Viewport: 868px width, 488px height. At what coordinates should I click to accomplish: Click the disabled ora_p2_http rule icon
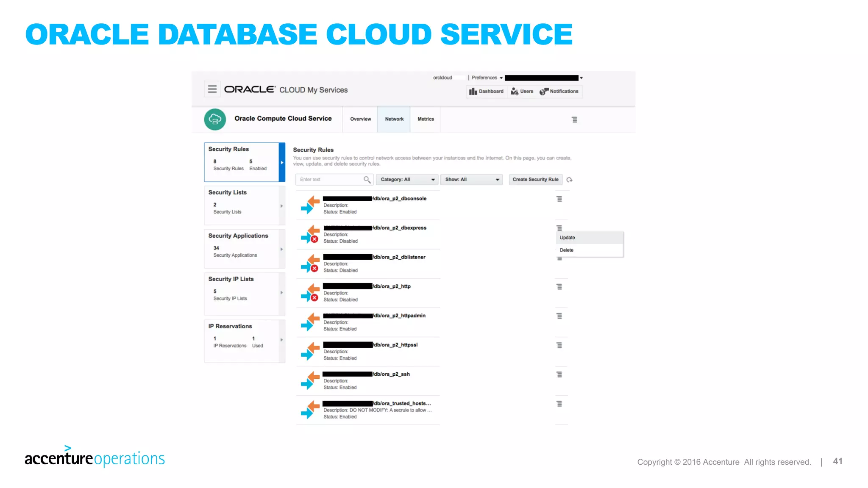tap(310, 292)
